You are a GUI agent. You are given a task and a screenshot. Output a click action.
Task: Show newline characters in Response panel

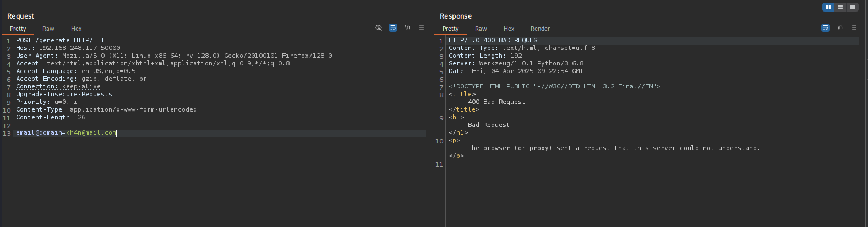pos(840,27)
